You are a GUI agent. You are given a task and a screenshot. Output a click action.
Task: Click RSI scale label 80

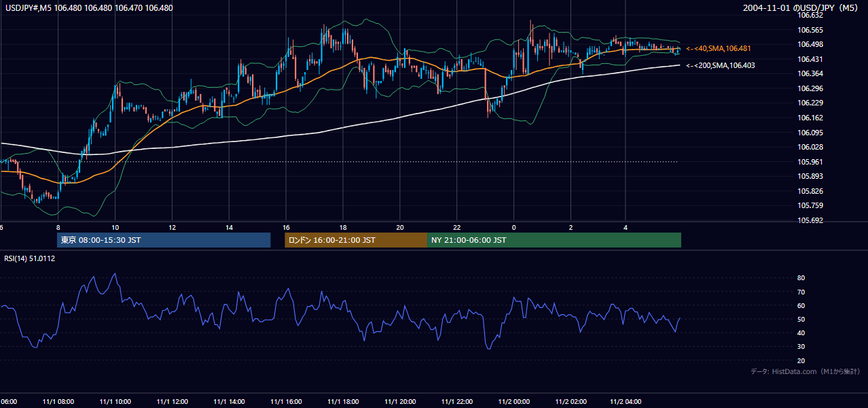tap(801, 278)
